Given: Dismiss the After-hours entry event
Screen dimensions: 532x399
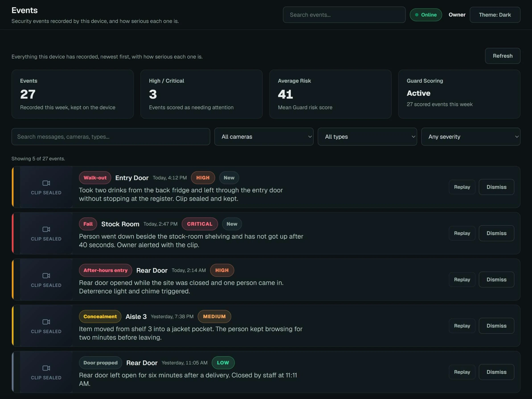Looking at the screenshot, I should [x=496, y=279].
